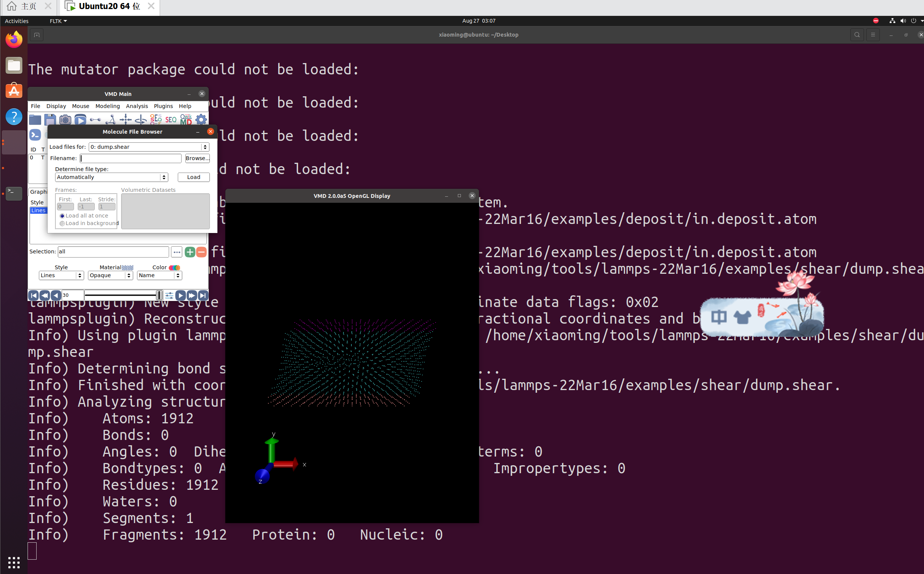Screen dimensions: 924x574
Task: Select the angle measure three-atom icon
Action: pyautogui.click(x=111, y=120)
